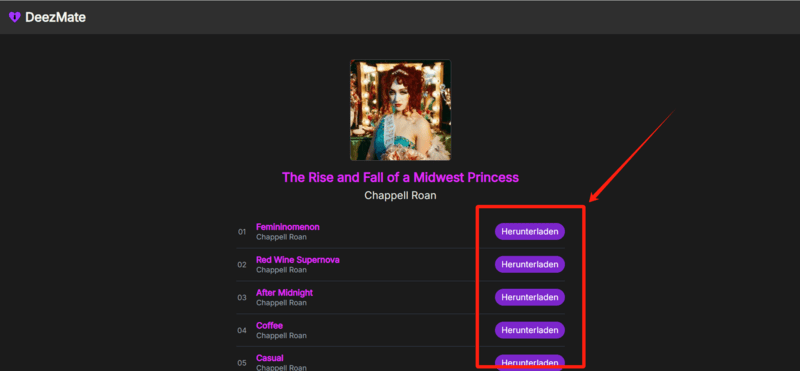Click the artist name under Coffee
Screen dimensions: 800x371
(281, 336)
